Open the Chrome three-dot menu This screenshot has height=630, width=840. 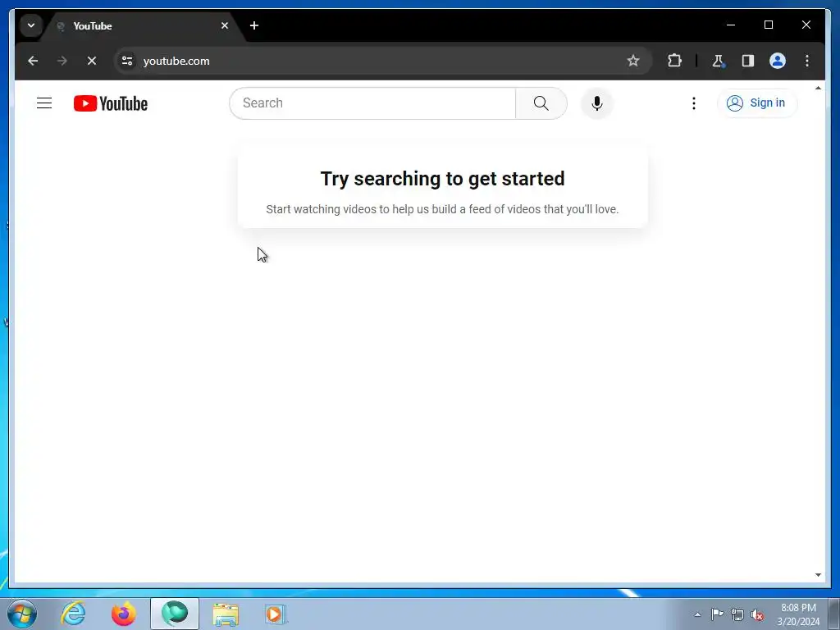point(807,61)
